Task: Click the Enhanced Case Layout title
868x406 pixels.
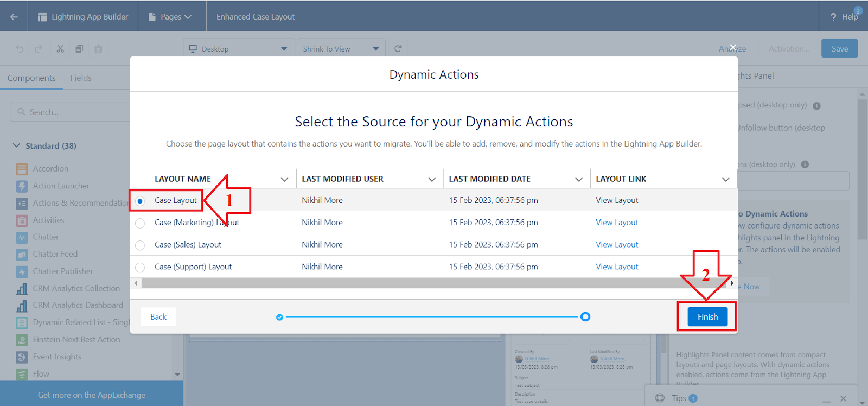Action: (256, 17)
